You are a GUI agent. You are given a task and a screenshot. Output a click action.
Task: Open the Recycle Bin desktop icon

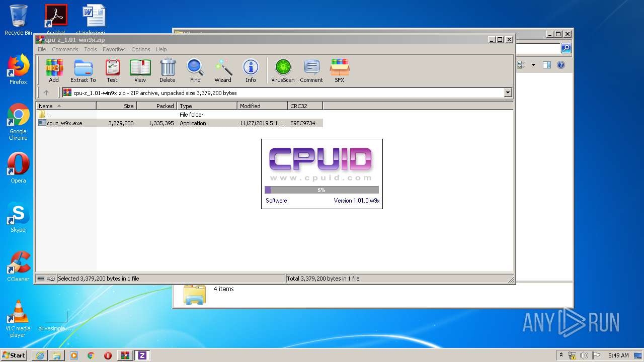click(18, 20)
